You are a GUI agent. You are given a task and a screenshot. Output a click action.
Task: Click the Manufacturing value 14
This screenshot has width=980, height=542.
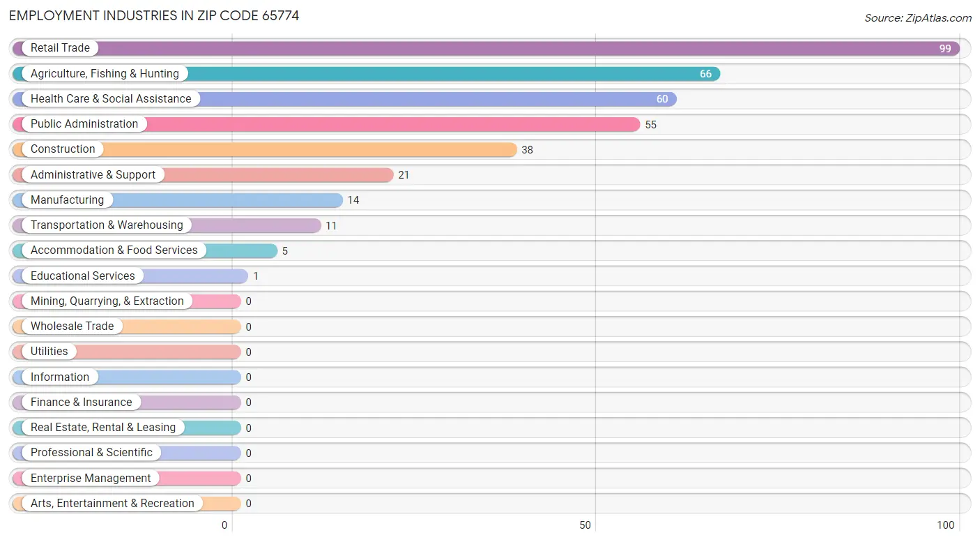click(x=353, y=200)
